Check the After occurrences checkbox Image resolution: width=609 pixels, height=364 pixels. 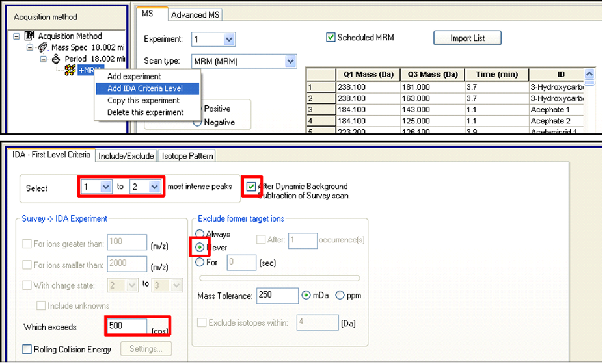tap(261, 240)
